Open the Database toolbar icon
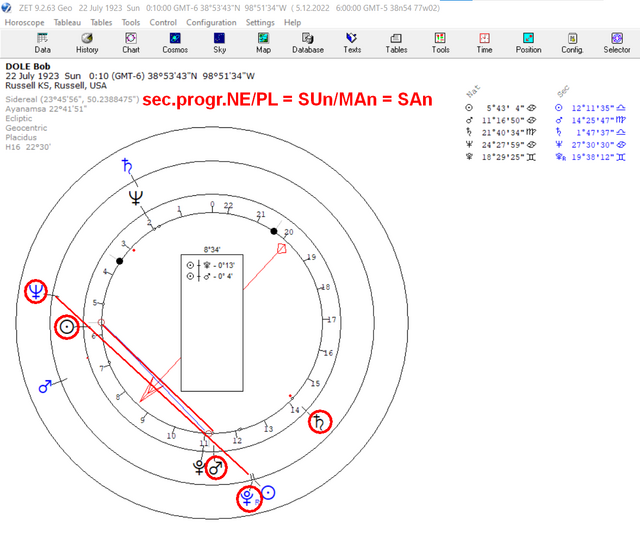 click(x=308, y=43)
